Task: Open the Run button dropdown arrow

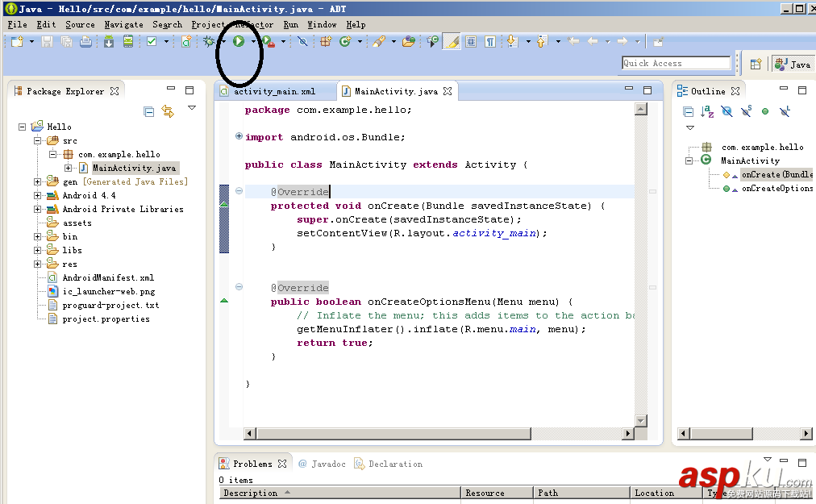Action: (253, 42)
